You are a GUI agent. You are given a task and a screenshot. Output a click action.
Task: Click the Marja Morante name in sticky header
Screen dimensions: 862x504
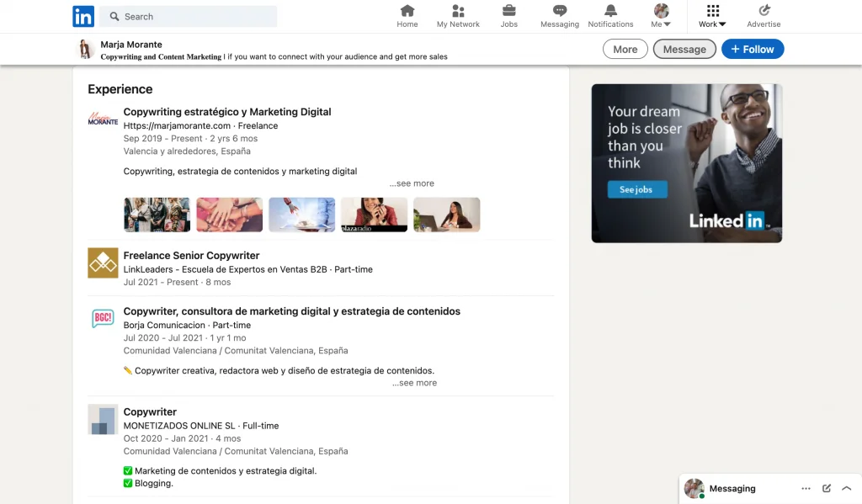point(131,45)
